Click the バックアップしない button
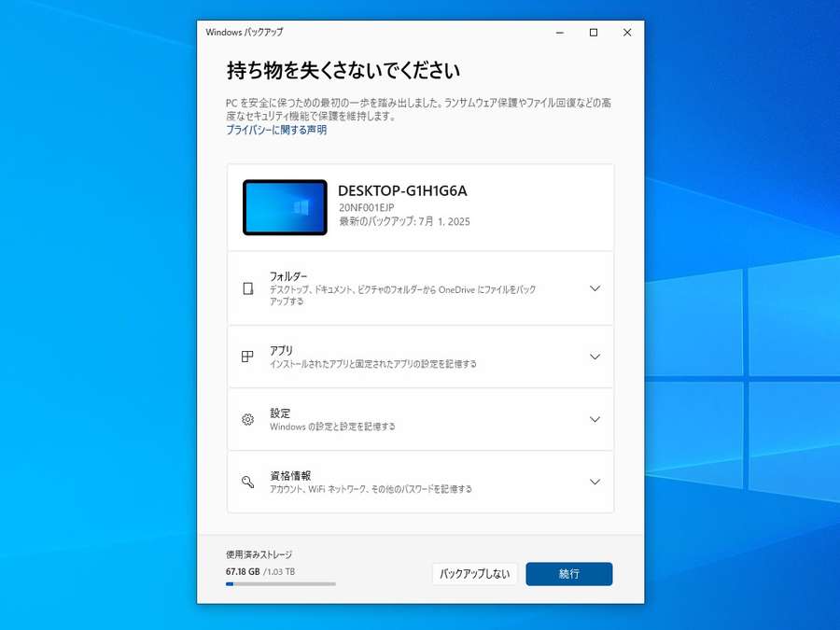The height and width of the screenshot is (630, 840). click(475, 574)
